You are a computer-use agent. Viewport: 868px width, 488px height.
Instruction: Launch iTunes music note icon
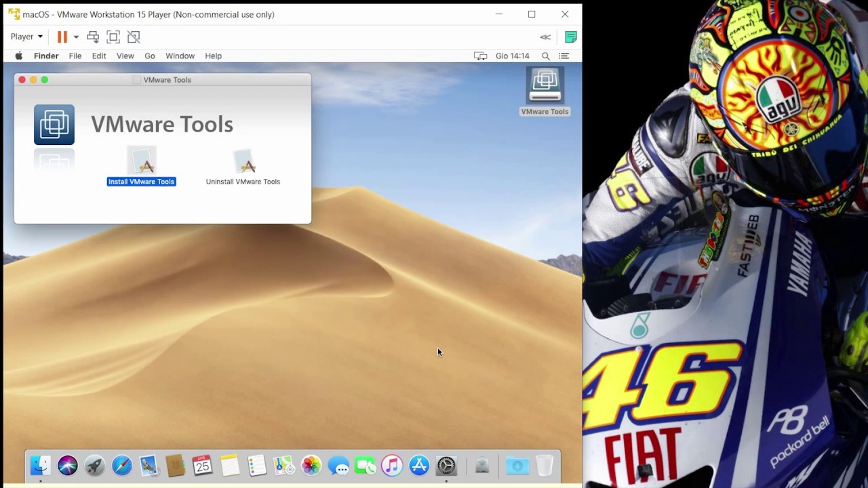pyautogui.click(x=392, y=466)
